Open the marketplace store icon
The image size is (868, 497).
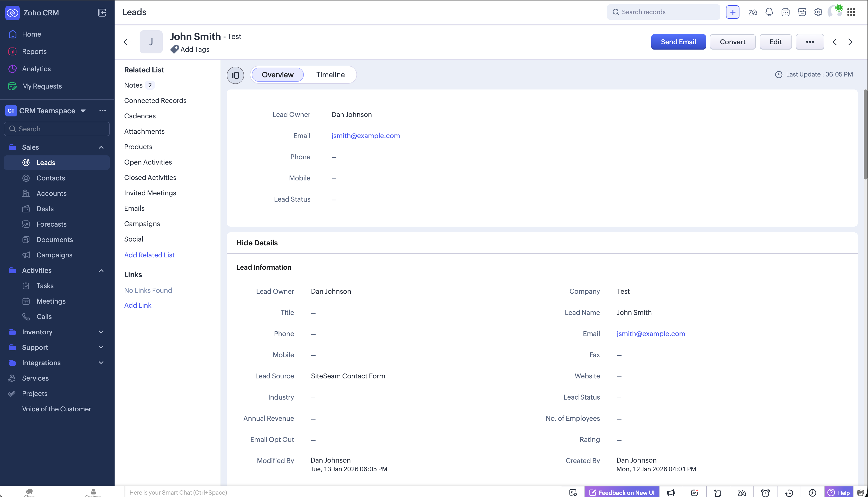point(802,12)
